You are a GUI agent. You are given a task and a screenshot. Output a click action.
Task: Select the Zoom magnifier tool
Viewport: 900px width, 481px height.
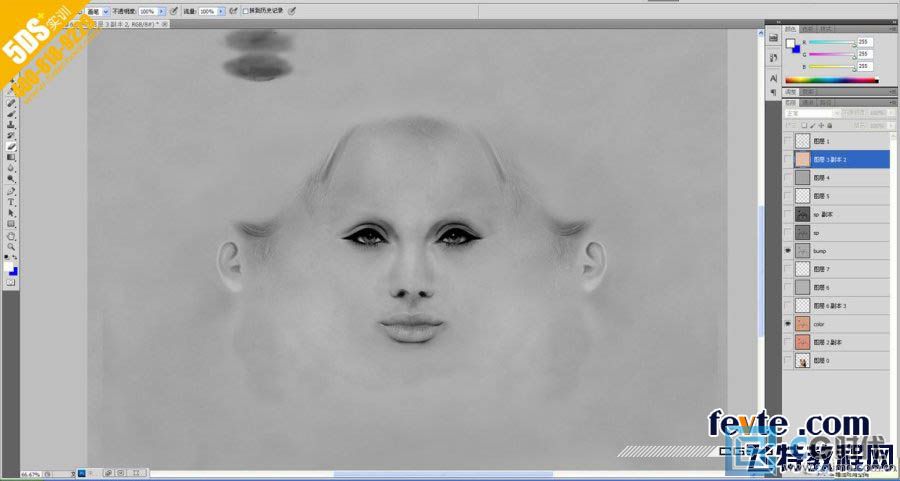11,246
